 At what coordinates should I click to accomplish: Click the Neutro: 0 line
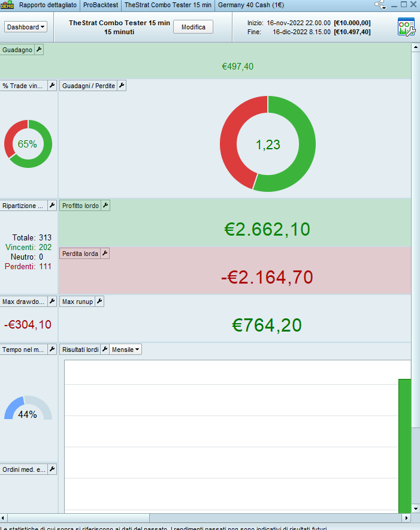coord(27,257)
